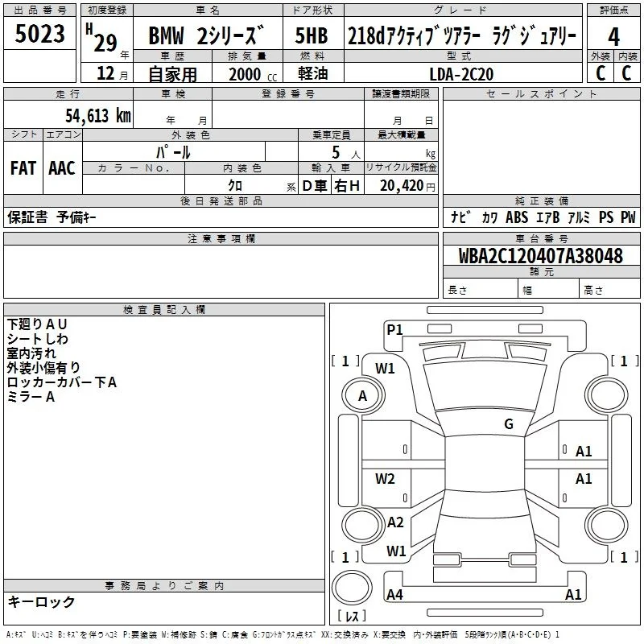Click セールスポイント header
This screenshot has height=644, width=644.
[541, 94]
